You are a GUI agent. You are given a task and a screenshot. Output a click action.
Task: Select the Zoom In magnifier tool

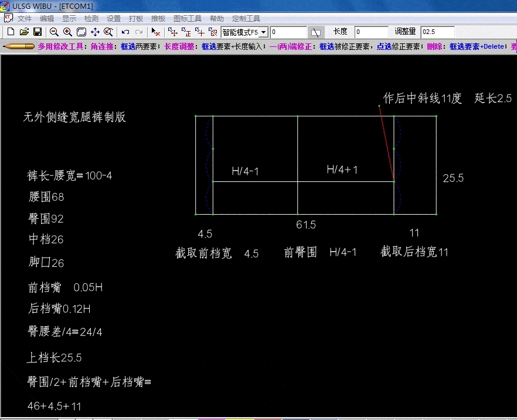click(x=67, y=32)
